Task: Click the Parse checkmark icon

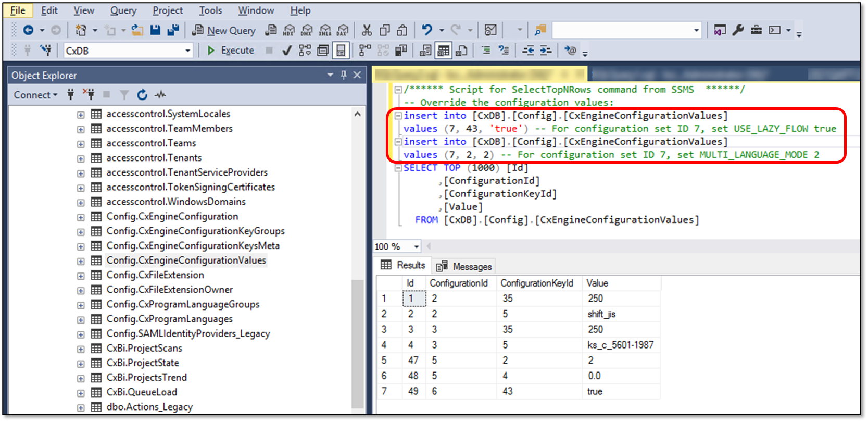Action: (286, 51)
